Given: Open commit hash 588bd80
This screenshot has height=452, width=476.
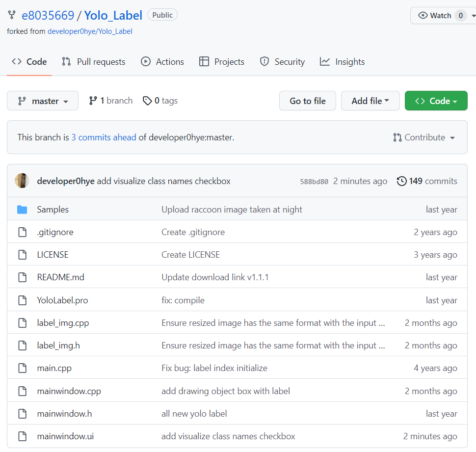Looking at the screenshot, I should 314,181.
